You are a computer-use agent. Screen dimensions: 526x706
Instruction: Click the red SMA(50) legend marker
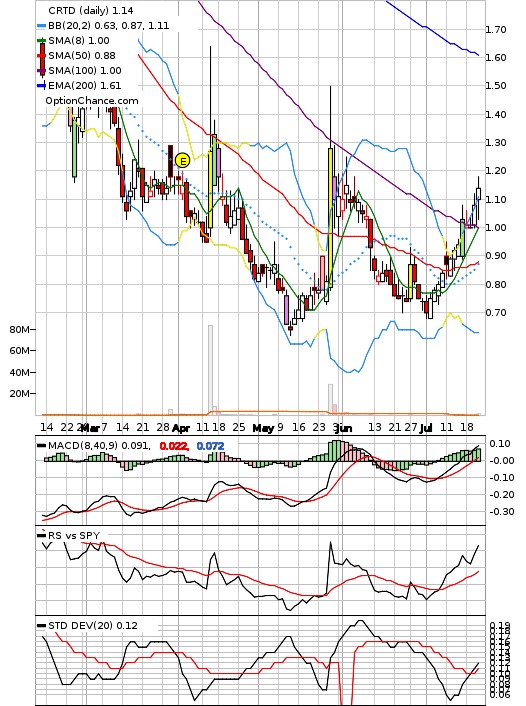click(x=42, y=55)
